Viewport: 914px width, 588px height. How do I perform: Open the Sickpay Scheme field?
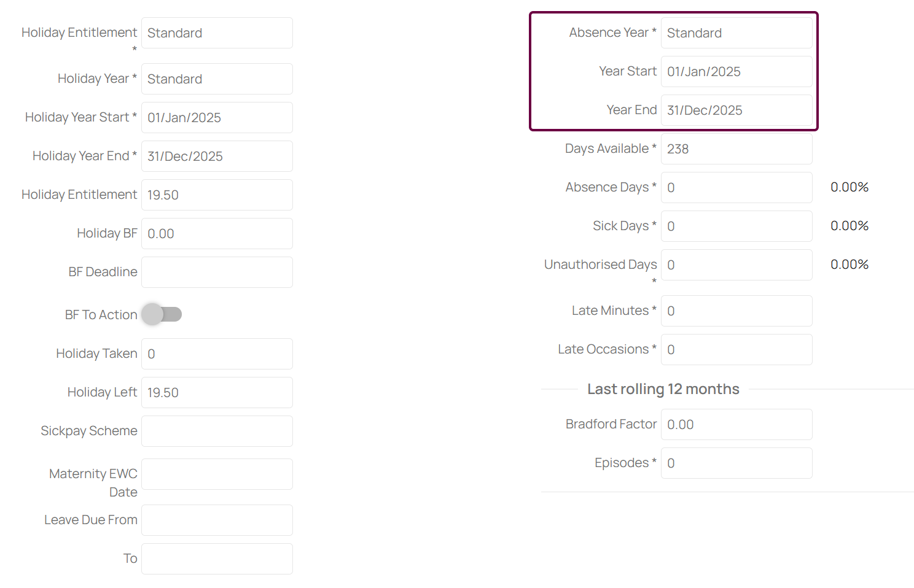tap(217, 431)
